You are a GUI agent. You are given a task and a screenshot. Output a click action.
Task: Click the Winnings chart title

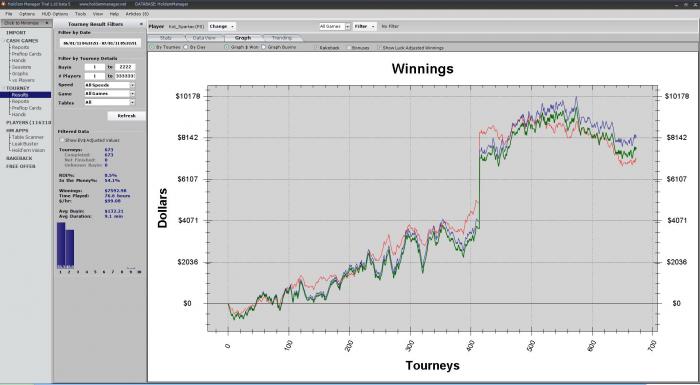tap(422, 69)
